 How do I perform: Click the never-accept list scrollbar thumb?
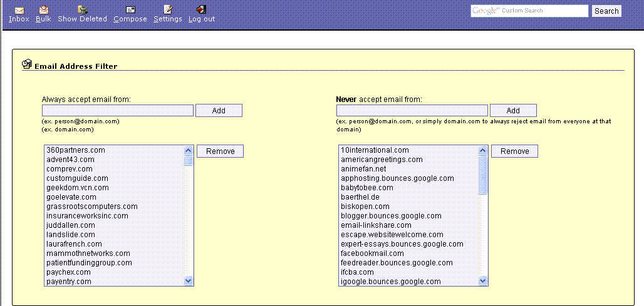point(483,175)
